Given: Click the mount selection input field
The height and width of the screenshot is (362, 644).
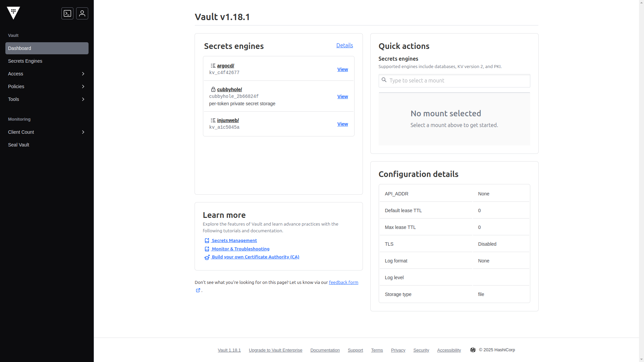Looking at the screenshot, I should [x=454, y=80].
